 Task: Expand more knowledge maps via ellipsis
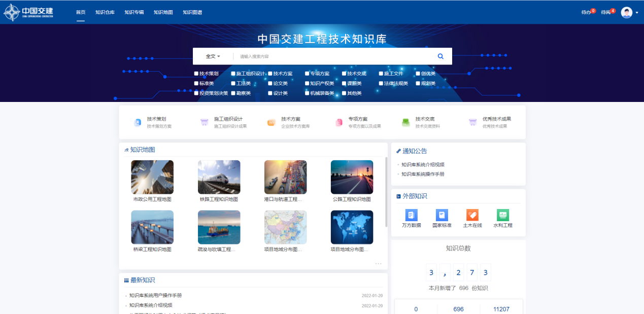tap(378, 264)
